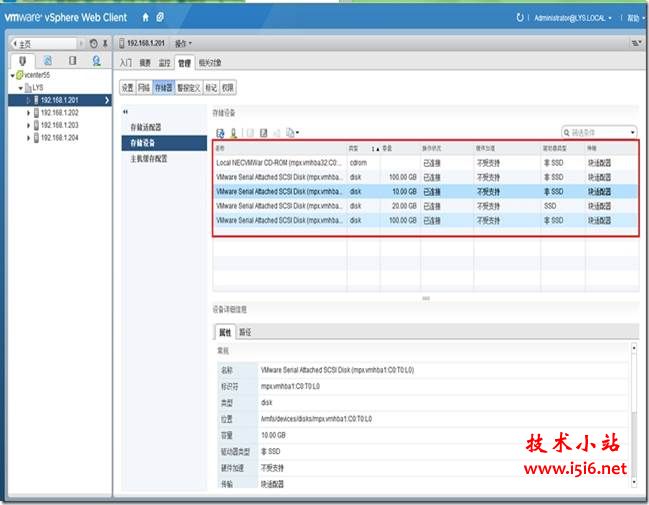Image resolution: width=649 pixels, height=505 pixels.
Task: Collapse the side menu with the « icon
Action: tap(125, 112)
